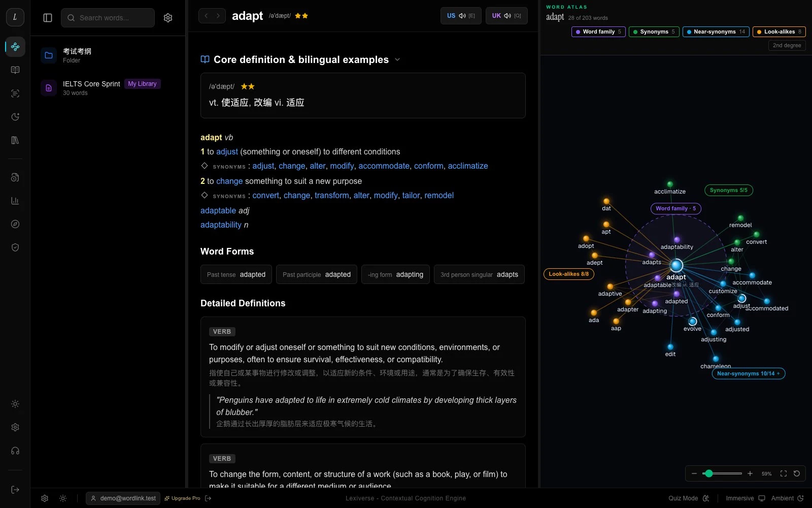The width and height of the screenshot is (812, 508).
Task: Click the scan text sidebar icon
Action: [15, 93]
